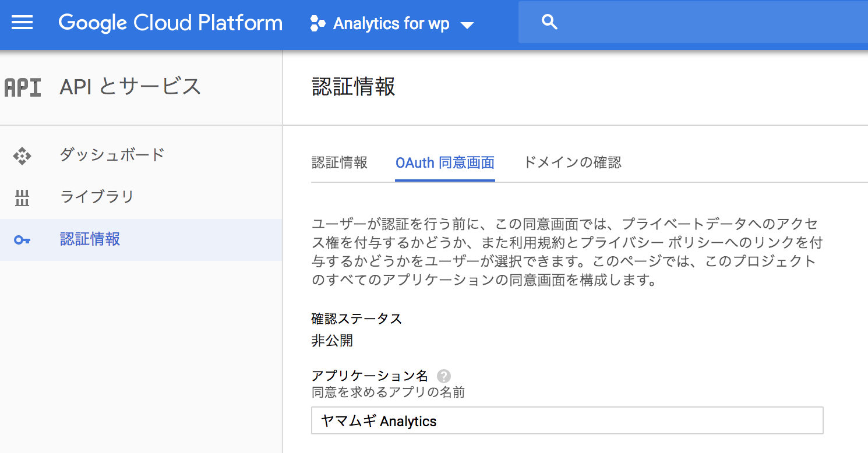Click the 同意を求めるアプリの名前 hint text
The height and width of the screenshot is (453, 868).
tap(388, 392)
